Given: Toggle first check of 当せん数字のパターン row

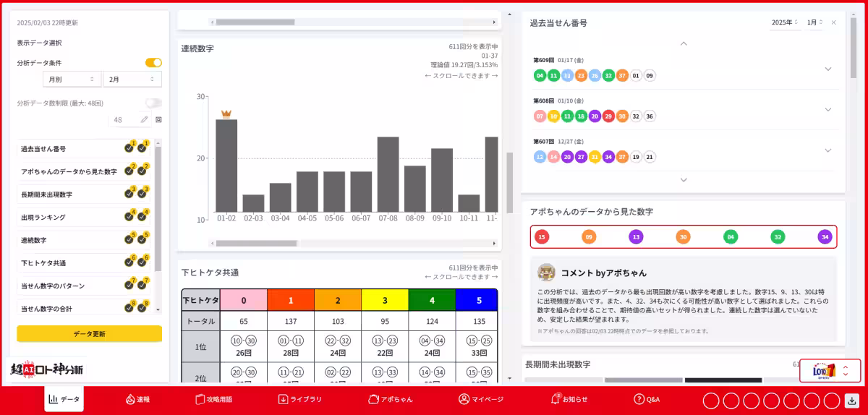Looking at the screenshot, I should [x=129, y=285].
